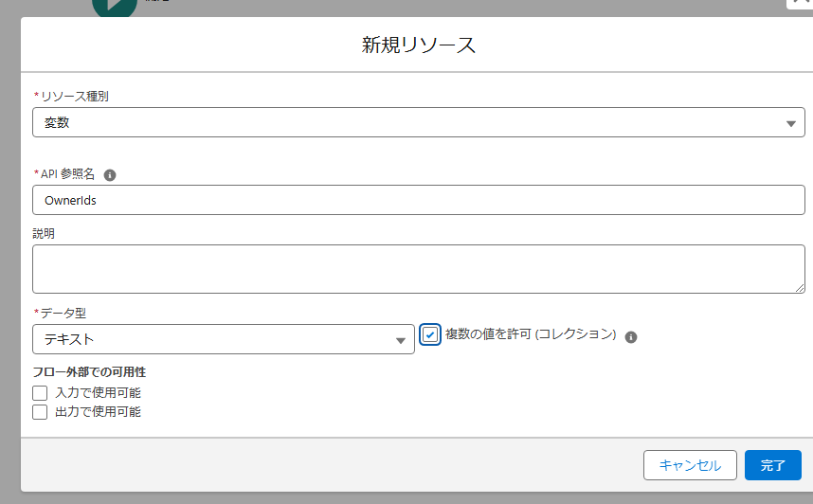The height and width of the screenshot is (504, 813).
Task: Uncheck 複数の値を許可 (コレクション) checkbox
Action: 430,335
